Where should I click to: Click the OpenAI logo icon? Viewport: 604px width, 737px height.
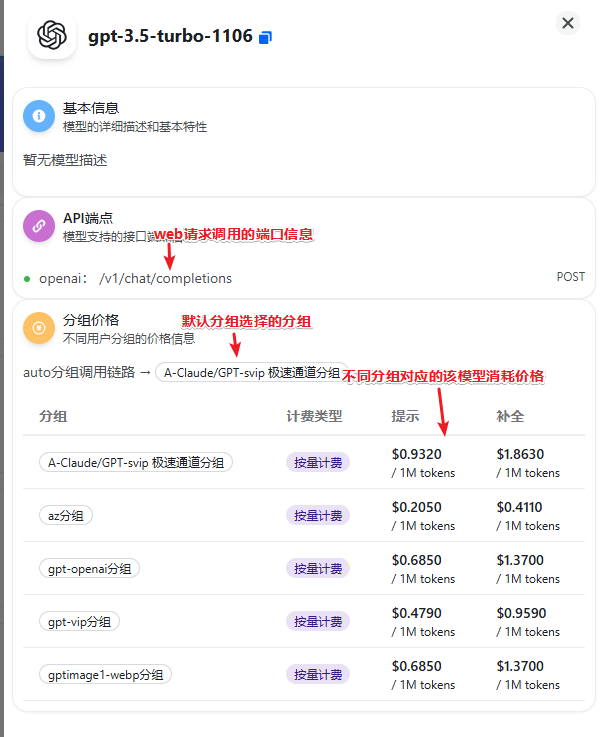(52, 35)
